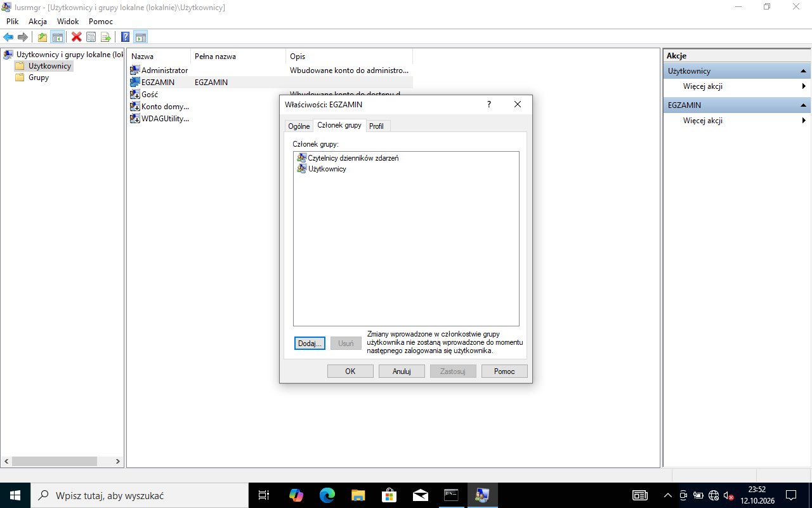Click the blue Help question mark icon
812x508 pixels.
126,37
